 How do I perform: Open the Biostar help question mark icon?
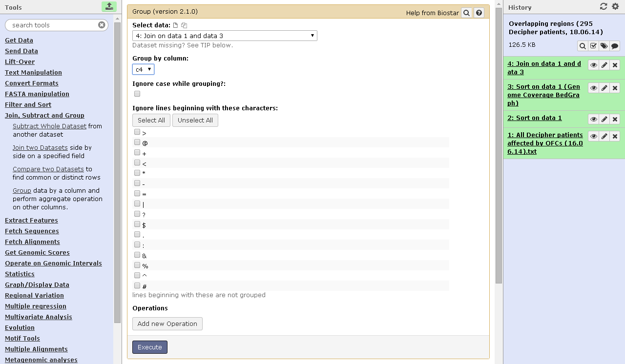click(479, 13)
